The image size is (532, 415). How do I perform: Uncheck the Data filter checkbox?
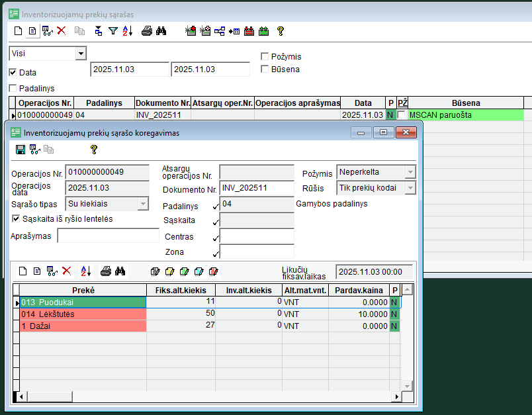coord(13,72)
